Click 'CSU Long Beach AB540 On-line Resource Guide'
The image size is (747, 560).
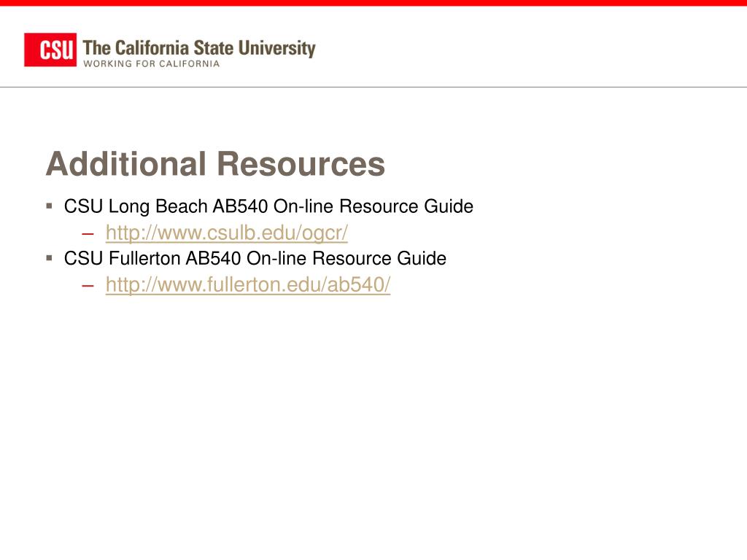coord(268,206)
